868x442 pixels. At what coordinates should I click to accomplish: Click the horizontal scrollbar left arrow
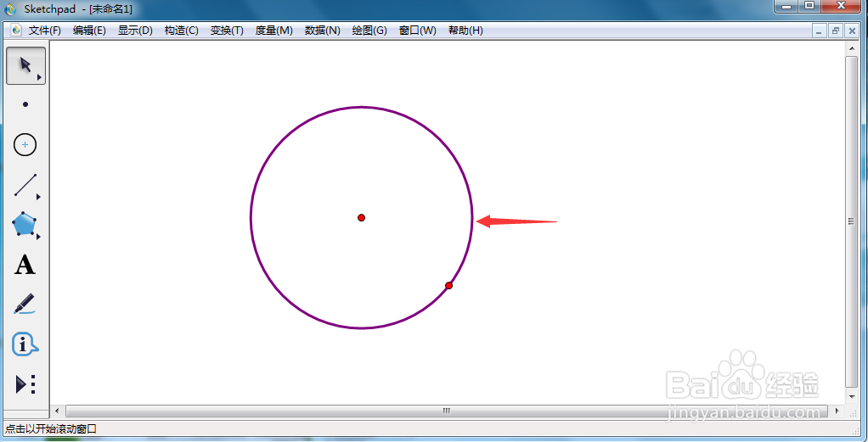click(x=57, y=411)
